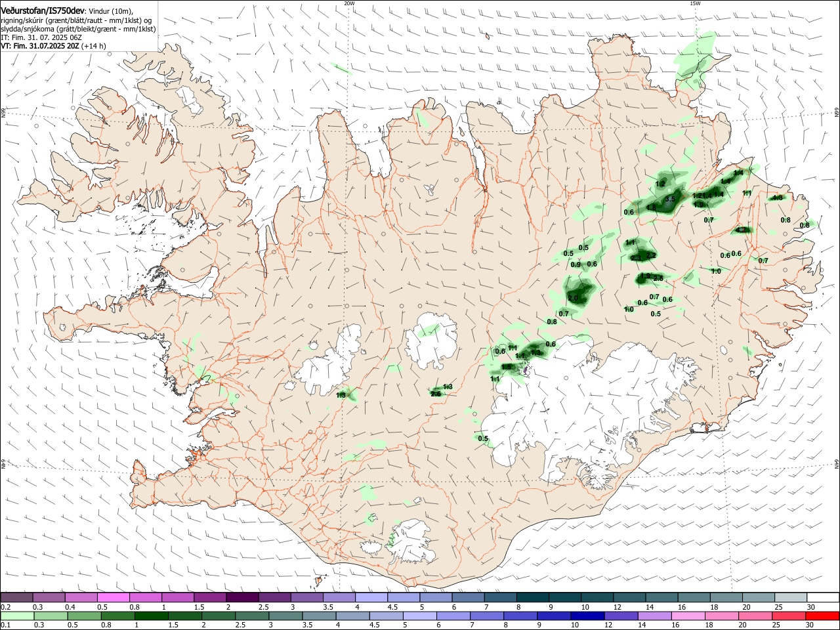
Task: Select upper legend swatch between 0.2 and 0.3
Action: [x=17, y=598]
